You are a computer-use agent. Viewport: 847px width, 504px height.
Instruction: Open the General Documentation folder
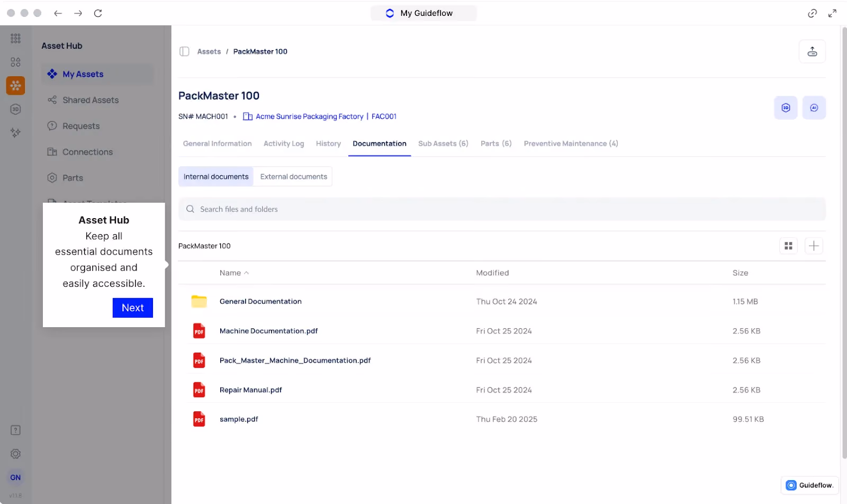(260, 301)
